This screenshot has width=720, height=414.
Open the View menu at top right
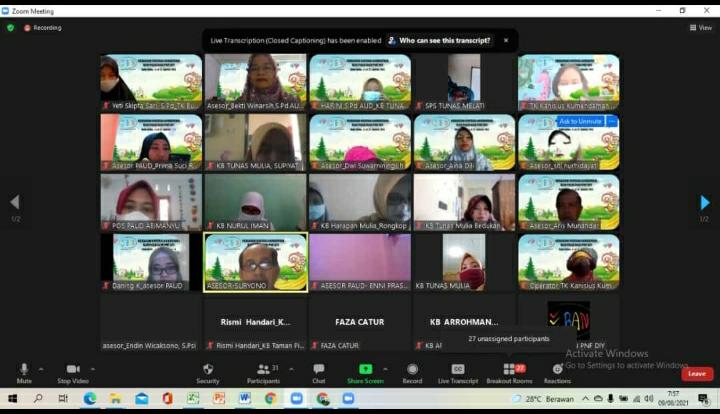point(701,28)
